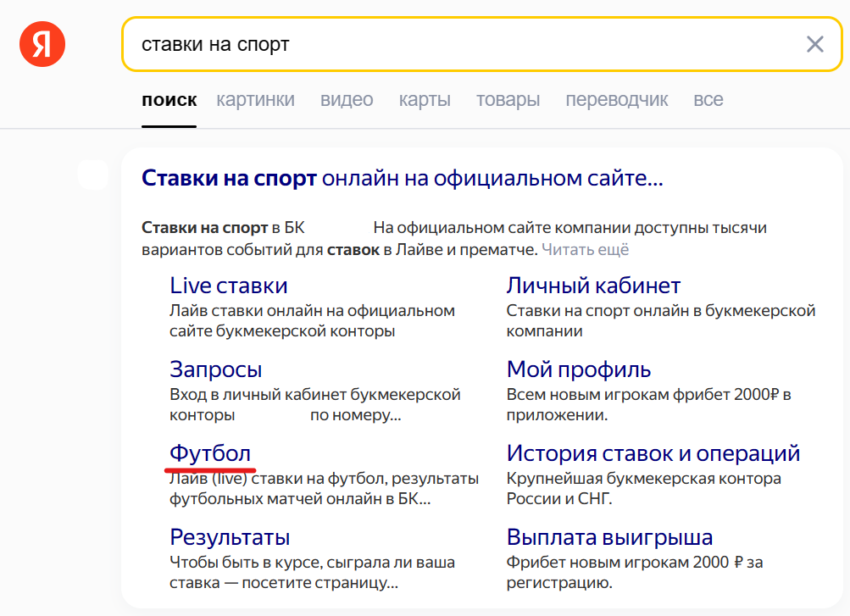This screenshot has height=616, width=850.
Task: Click the text "Фрибет новым игрокам 2000 ₽ за регистрацию."
Action: pyautogui.click(x=635, y=573)
